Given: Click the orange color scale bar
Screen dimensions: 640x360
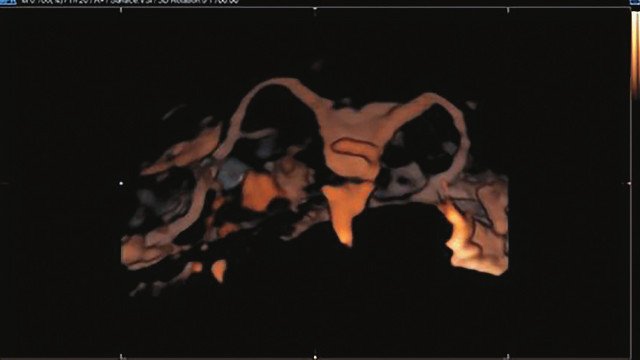Looking at the screenshot, I should click(635, 55).
